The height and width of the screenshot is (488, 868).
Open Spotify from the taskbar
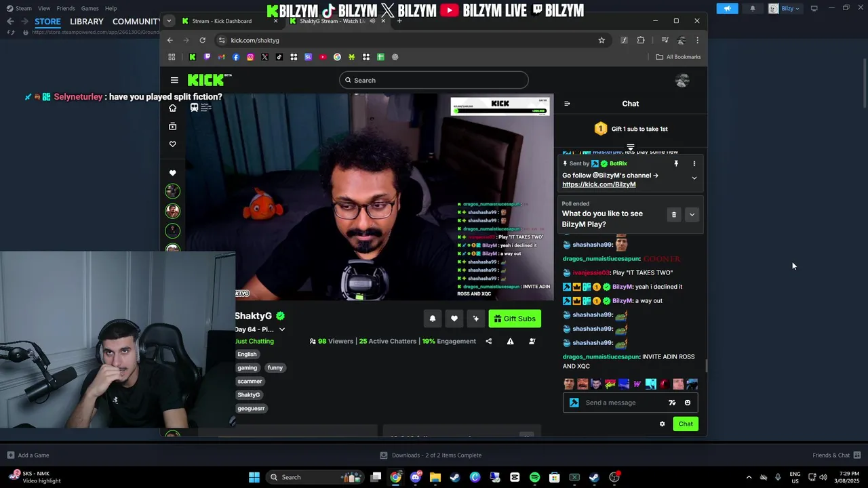tap(534, 477)
